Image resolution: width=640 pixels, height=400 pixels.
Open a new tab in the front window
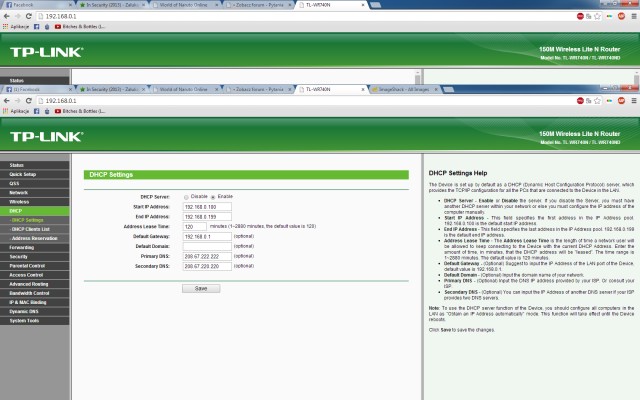(448, 89)
